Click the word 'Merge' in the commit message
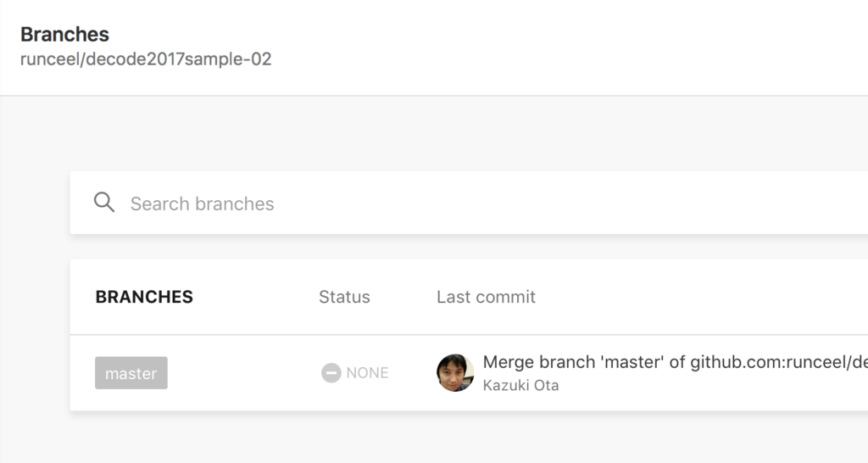868x463 pixels. coord(508,363)
